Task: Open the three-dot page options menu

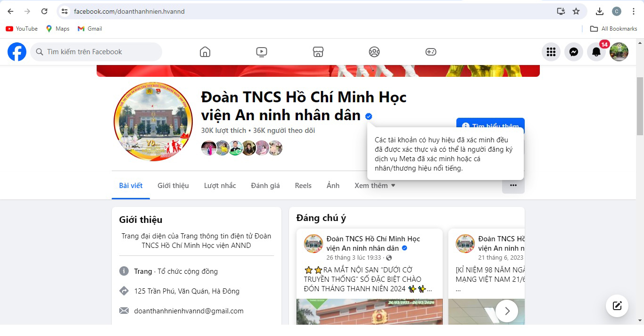Action: coord(513,186)
